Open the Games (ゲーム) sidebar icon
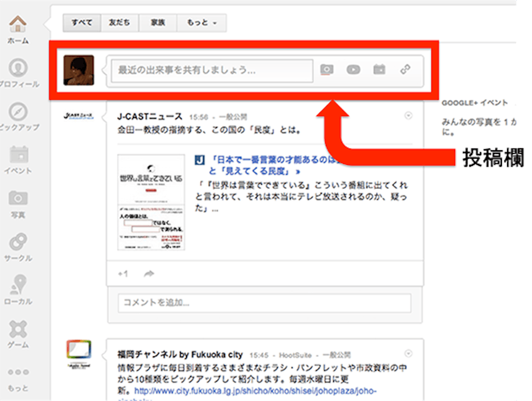 [18, 329]
